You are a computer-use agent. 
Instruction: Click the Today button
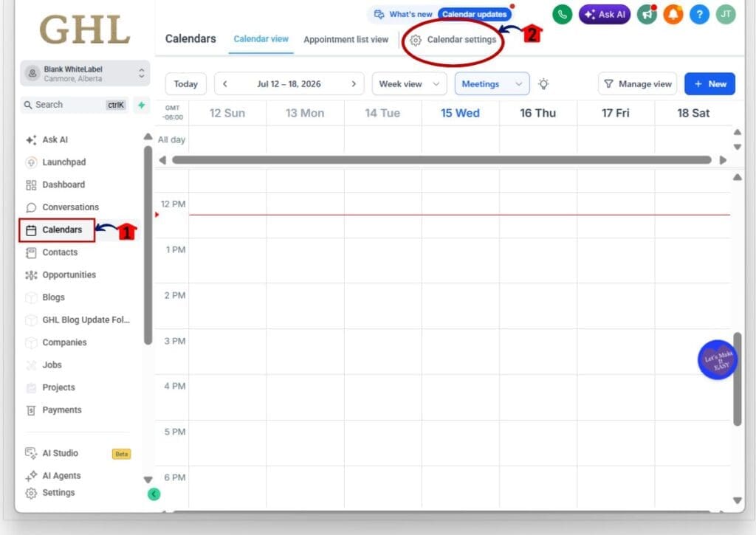click(185, 84)
